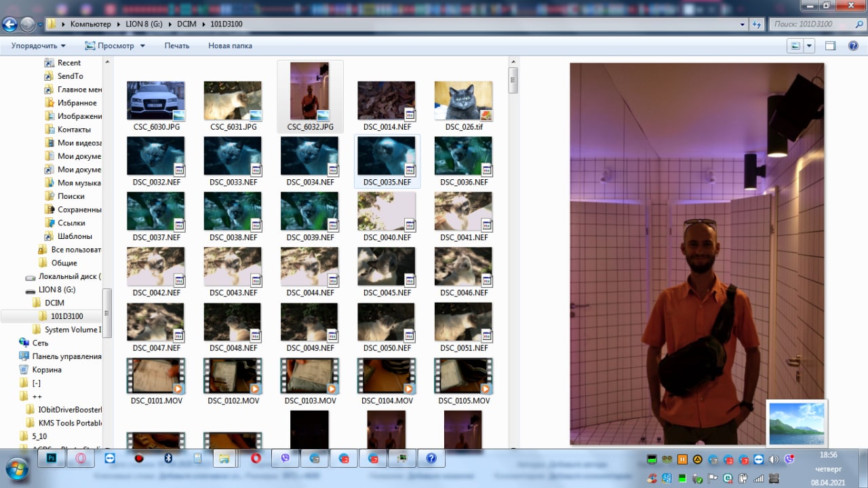Expand the Просмотр dropdown arrow
The width and height of the screenshot is (868, 488).
(142, 45)
